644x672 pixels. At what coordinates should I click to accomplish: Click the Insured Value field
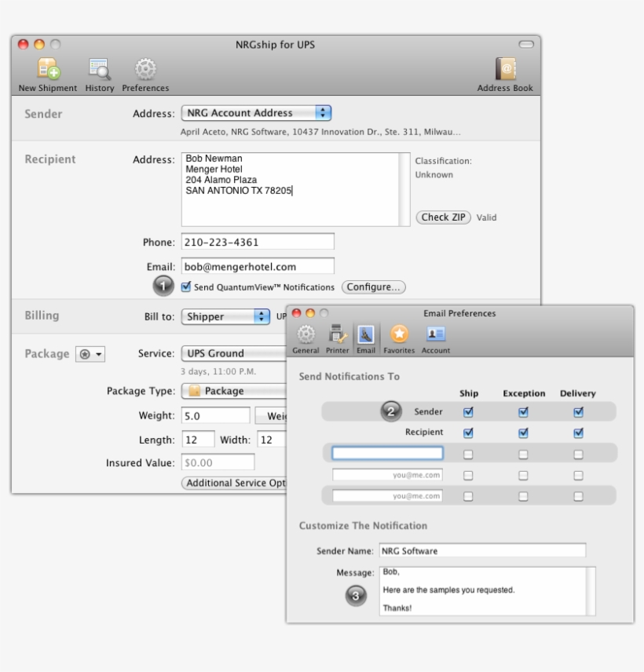click(x=218, y=462)
